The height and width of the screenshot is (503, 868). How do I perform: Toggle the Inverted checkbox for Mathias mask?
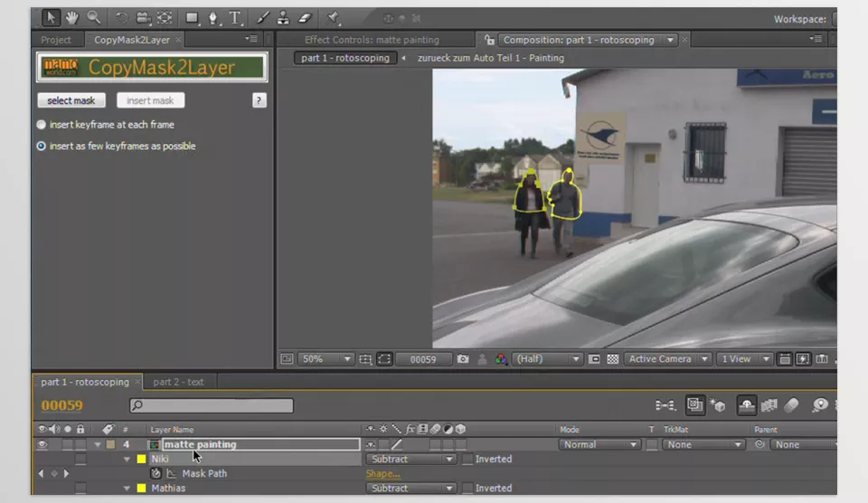(x=467, y=488)
